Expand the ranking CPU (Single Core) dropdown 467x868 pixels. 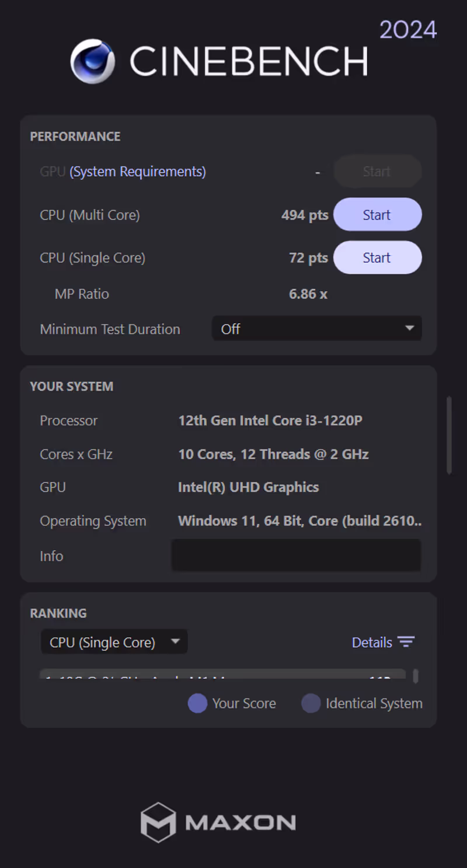114,642
